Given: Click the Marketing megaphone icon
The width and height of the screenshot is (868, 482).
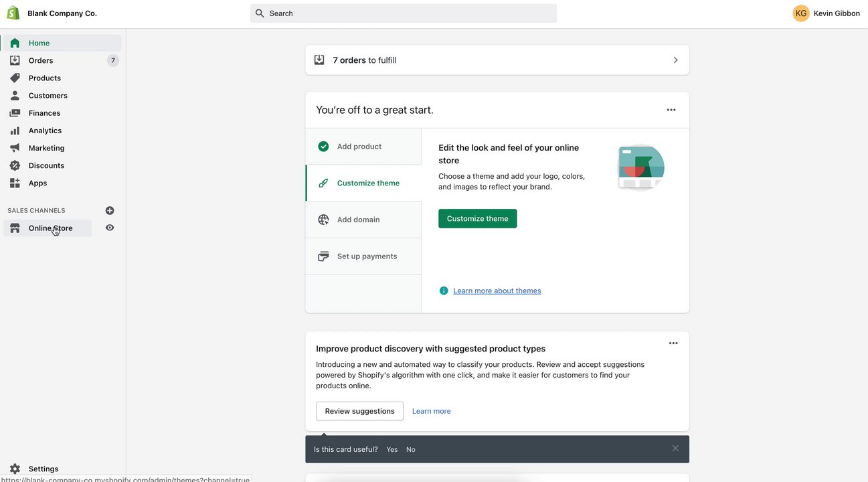Looking at the screenshot, I should (15, 148).
